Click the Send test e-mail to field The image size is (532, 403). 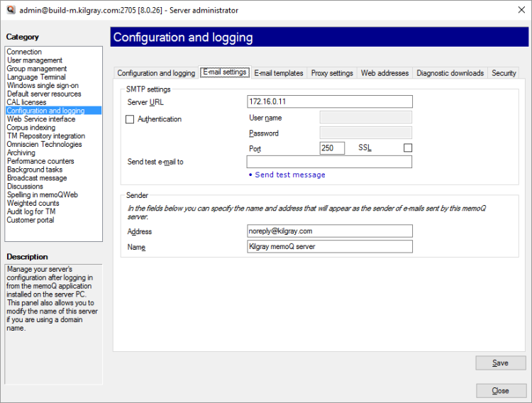330,162
